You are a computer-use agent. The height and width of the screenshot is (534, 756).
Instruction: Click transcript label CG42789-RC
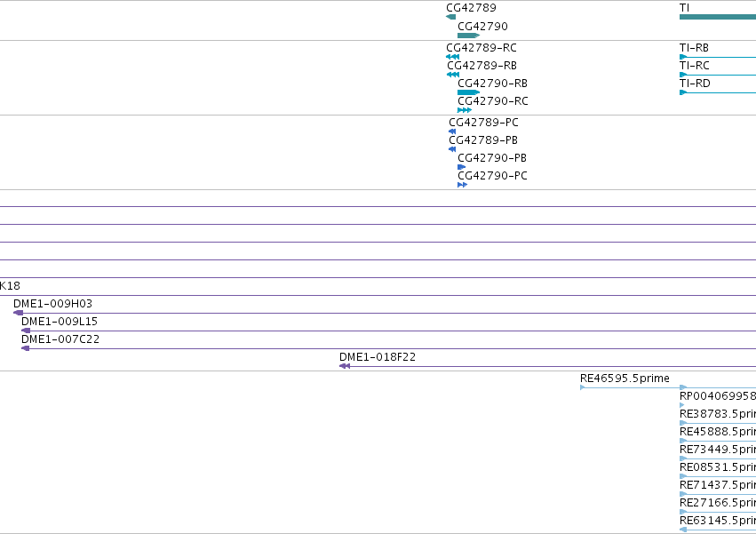481,48
